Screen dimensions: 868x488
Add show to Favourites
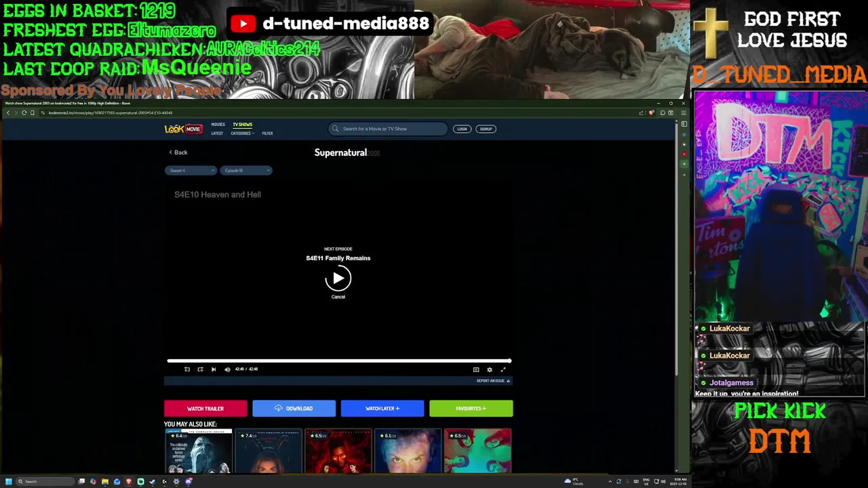(471, 409)
